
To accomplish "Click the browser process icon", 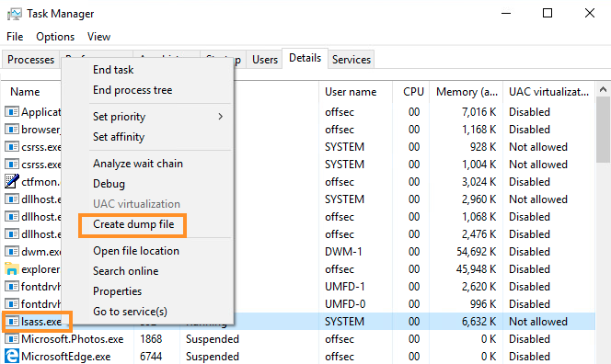I will coord(12,129).
